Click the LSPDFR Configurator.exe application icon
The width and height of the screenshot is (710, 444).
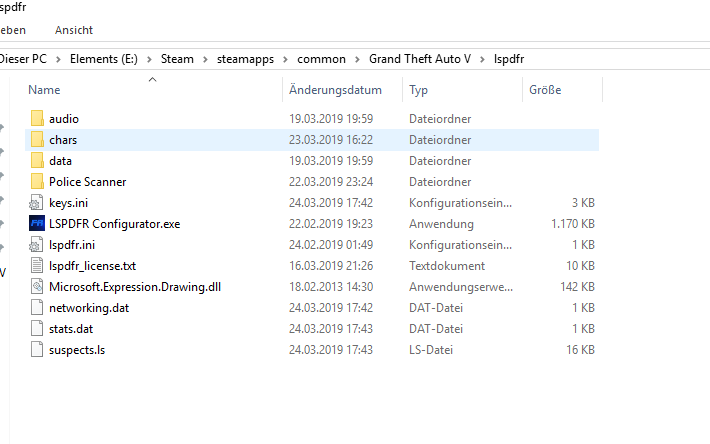pyautogui.click(x=37, y=224)
